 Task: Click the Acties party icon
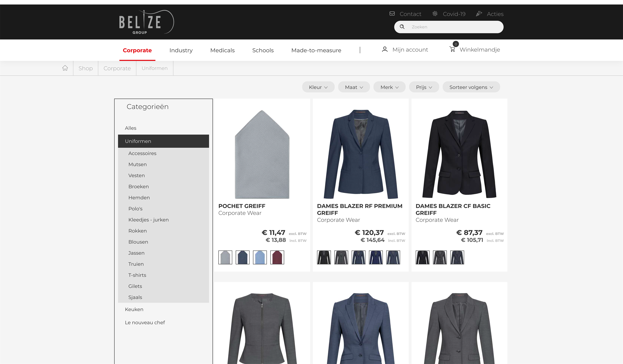click(x=479, y=14)
